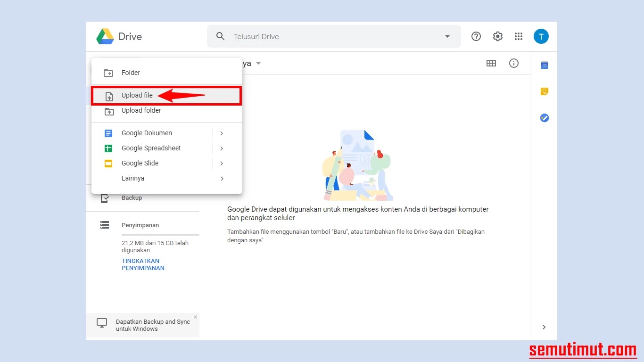This screenshot has width=644, height=362.
Task: Focus the Telusuri Drive search field
Action: point(334,36)
